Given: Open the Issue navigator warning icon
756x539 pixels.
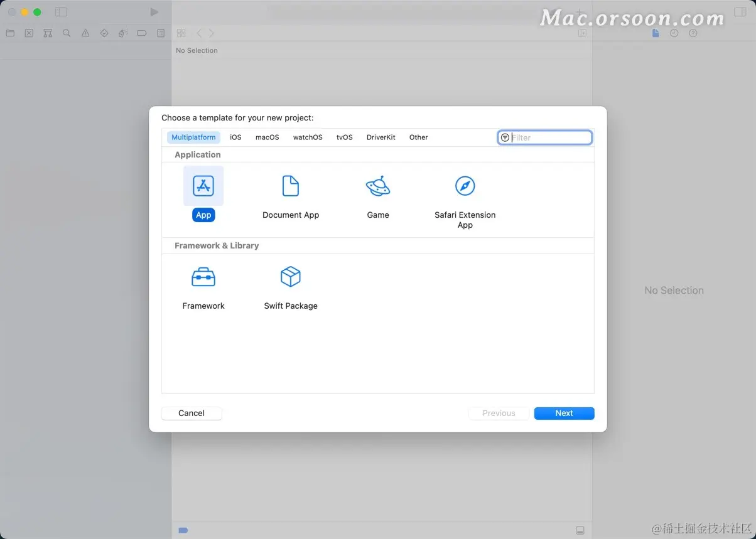Looking at the screenshot, I should (85, 33).
